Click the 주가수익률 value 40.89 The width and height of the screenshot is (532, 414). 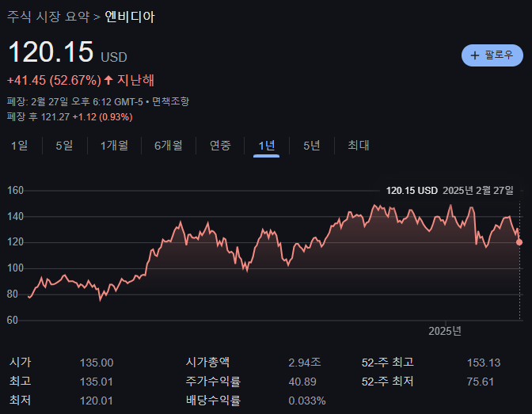(302, 382)
